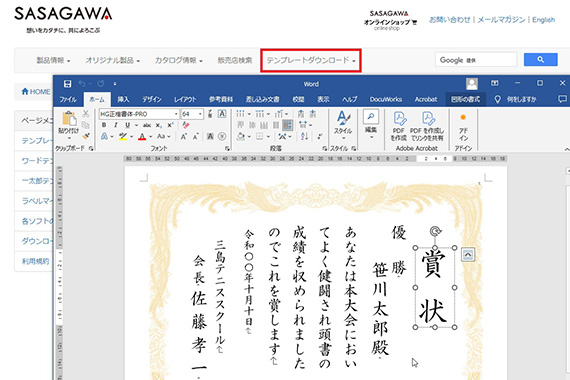Click the layout options button beside text box
The height and width of the screenshot is (380, 570).
point(468,255)
